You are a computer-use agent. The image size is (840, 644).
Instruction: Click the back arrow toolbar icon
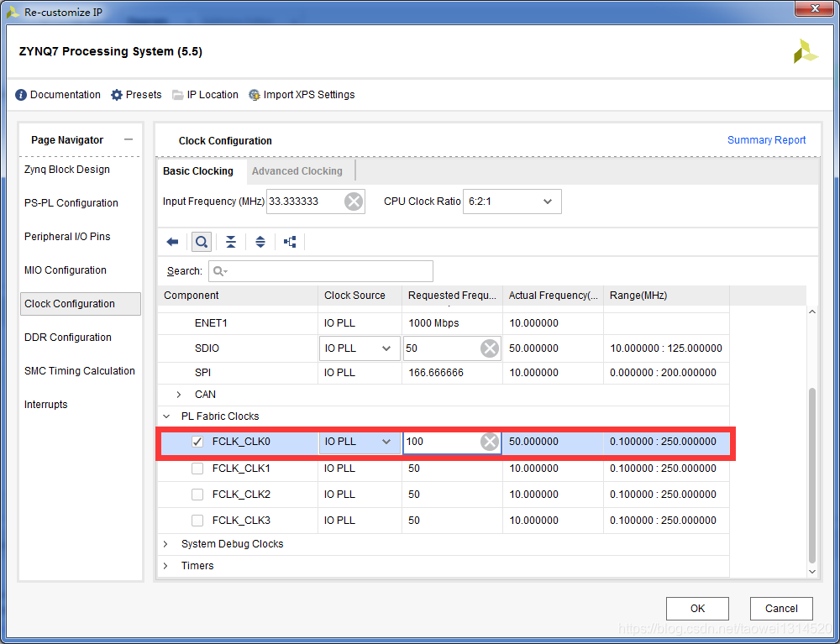pos(172,242)
